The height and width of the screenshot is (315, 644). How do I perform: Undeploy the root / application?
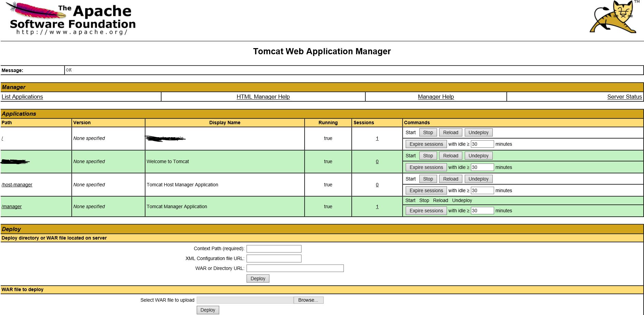(x=478, y=132)
